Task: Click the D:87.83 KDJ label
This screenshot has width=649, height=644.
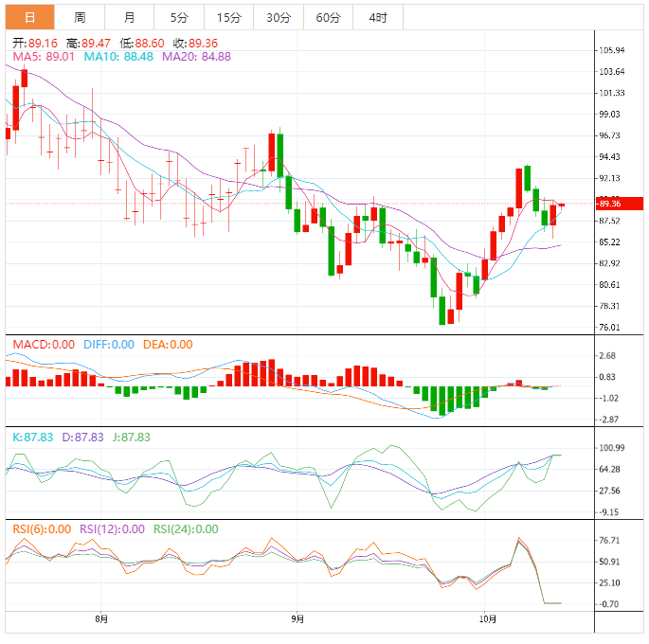Action: pos(82,438)
